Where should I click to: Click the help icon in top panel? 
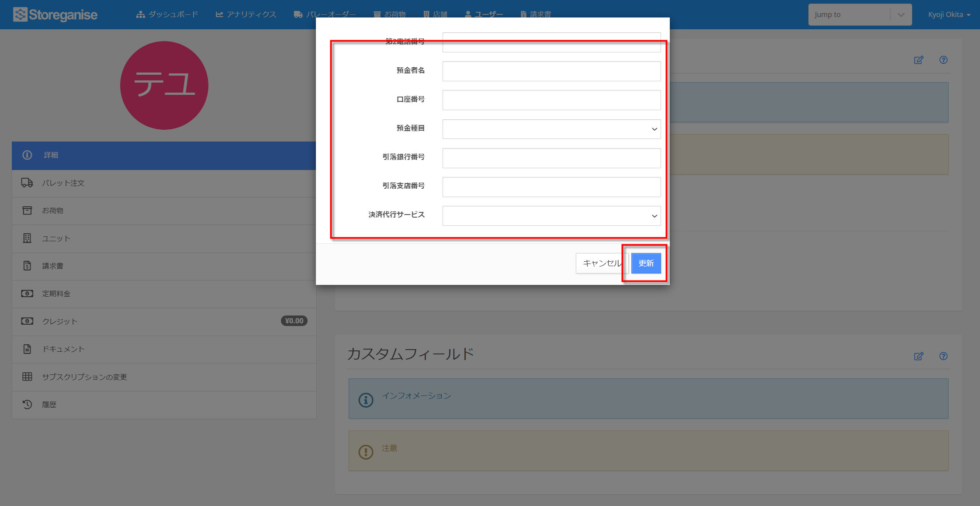(943, 60)
